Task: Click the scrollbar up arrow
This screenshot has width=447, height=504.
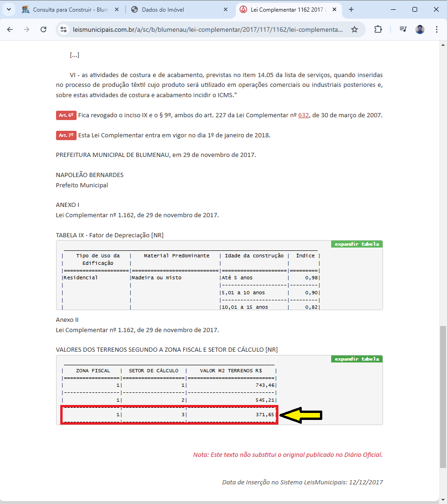Action: pos(443,45)
